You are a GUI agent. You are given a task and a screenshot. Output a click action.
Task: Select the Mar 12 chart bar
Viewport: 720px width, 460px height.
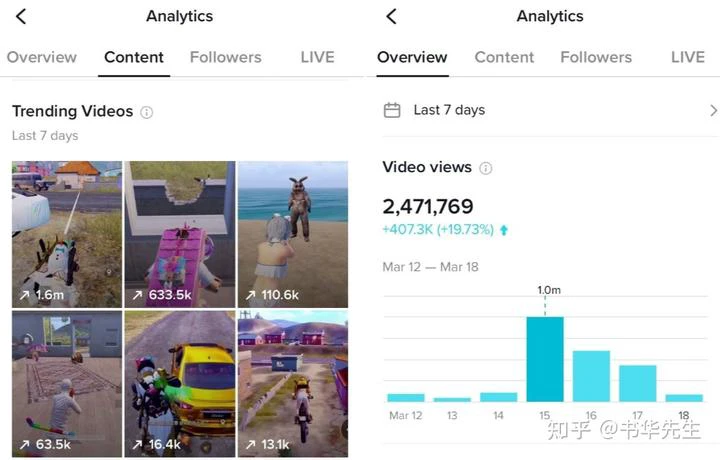coord(406,398)
